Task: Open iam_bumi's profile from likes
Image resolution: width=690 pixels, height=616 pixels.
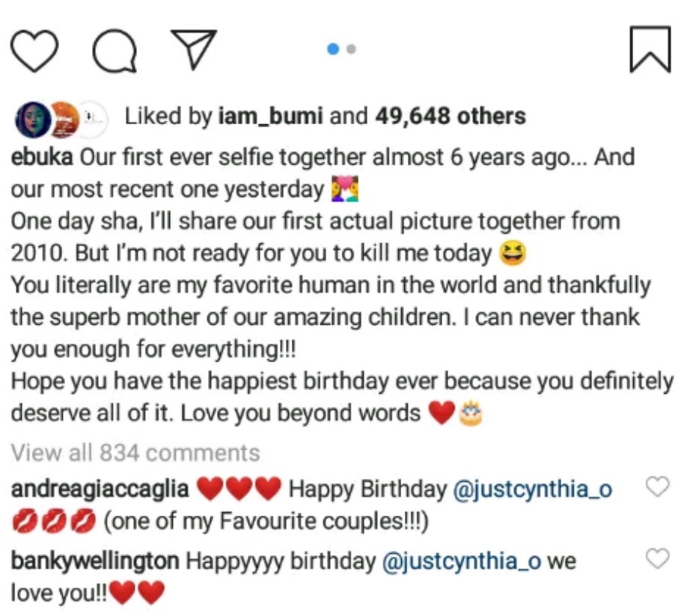Action: (270, 117)
